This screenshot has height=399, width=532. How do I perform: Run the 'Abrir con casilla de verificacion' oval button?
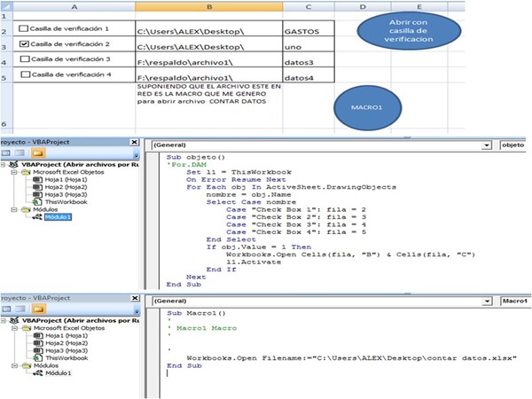[x=409, y=31]
